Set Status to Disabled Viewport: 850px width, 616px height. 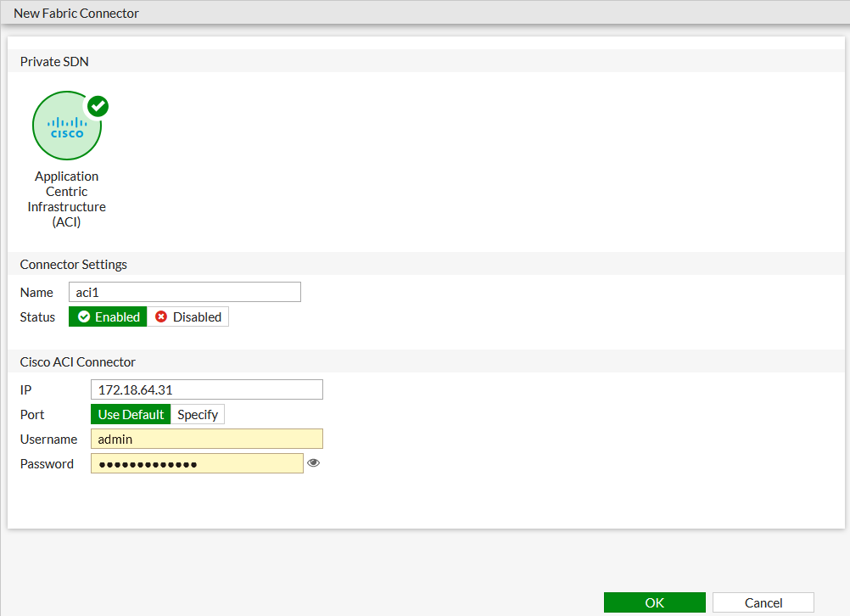pos(188,316)
